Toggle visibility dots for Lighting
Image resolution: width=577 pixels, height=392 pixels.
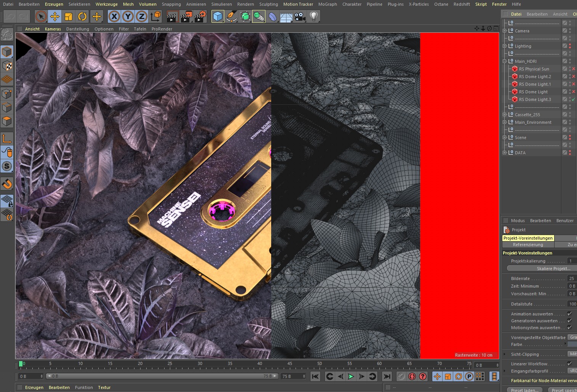coord(570,46)
